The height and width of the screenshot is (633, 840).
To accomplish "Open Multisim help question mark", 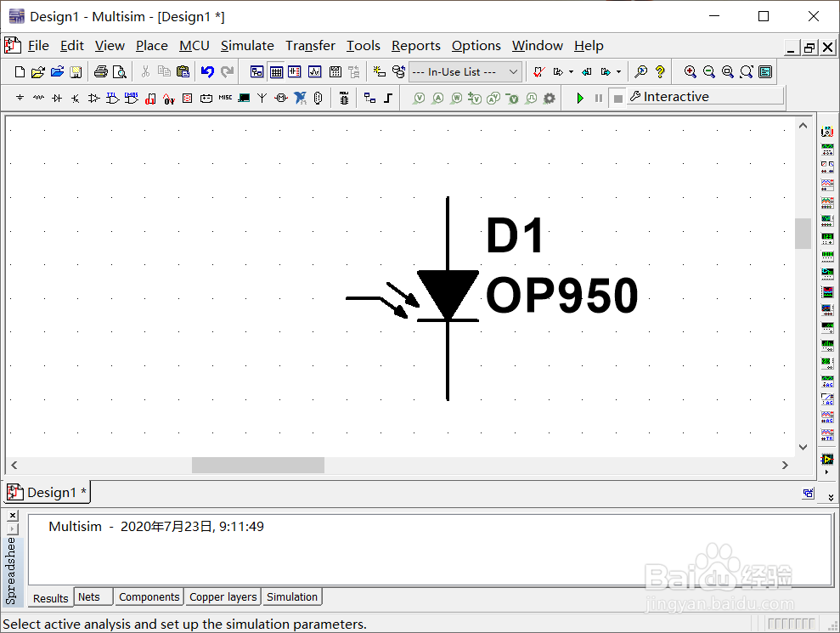I will click(x=660, y=72).
